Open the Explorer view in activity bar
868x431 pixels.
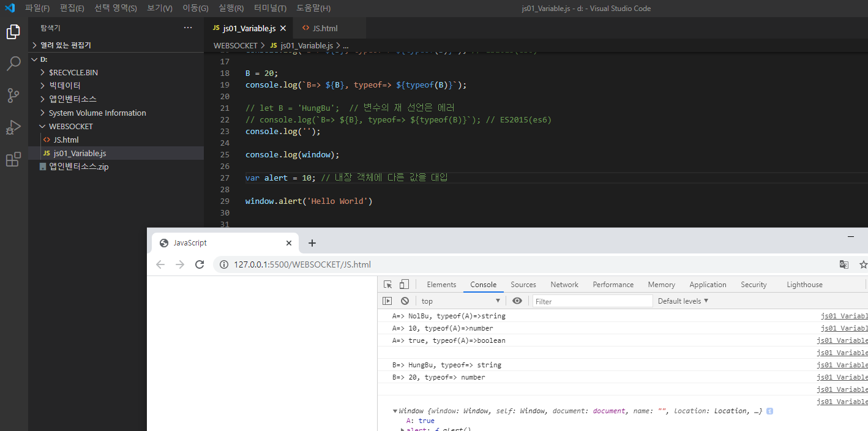click(13, 32)
